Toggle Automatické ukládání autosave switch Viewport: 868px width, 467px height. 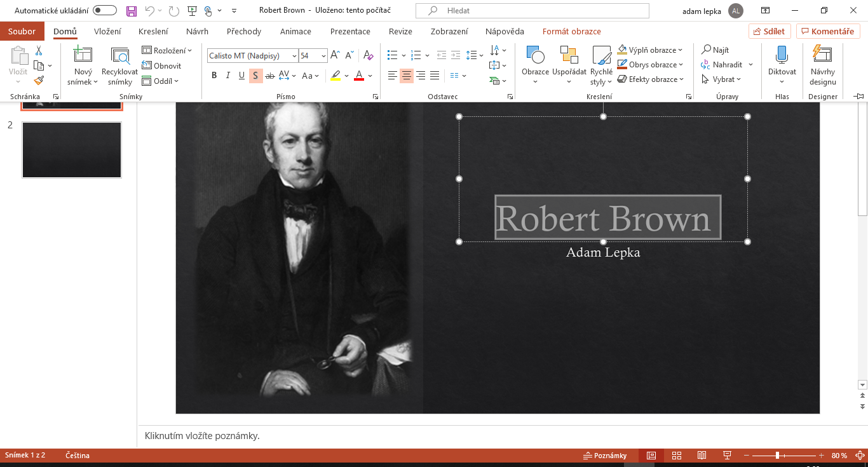[104, 11]
